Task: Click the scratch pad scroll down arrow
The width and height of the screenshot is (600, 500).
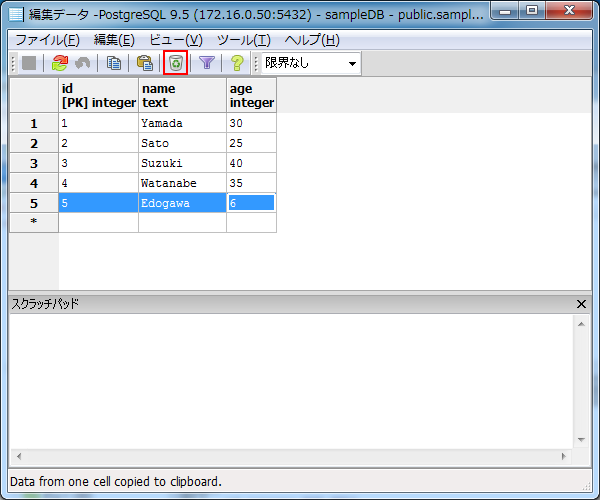Action: coord(581,440)
